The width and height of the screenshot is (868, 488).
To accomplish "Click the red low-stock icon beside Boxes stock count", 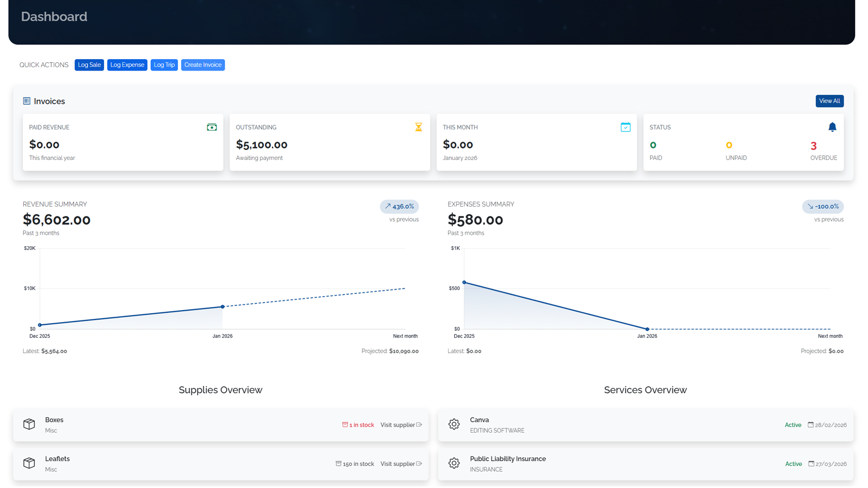I will pos(344,425).
